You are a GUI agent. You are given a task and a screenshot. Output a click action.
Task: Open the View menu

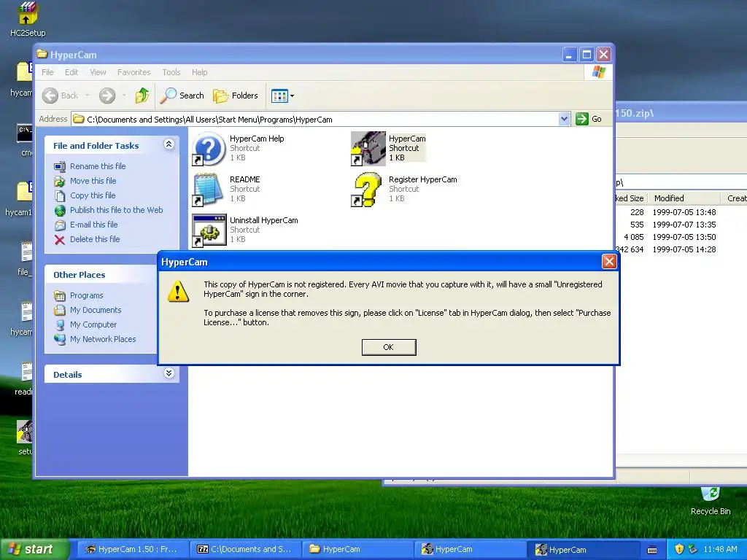[x=98, y=72]
